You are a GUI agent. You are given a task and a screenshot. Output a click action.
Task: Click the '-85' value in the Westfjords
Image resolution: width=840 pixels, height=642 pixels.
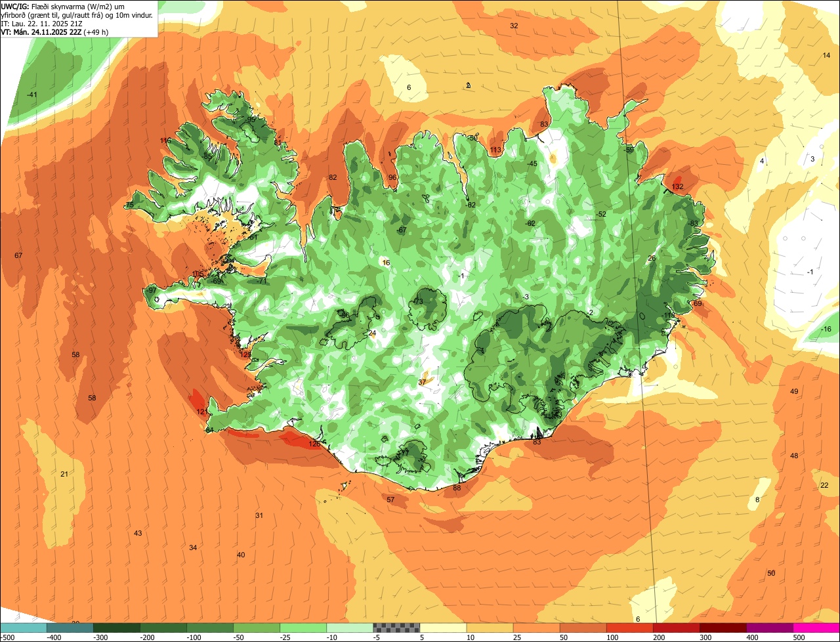click(x=207, y=157)
